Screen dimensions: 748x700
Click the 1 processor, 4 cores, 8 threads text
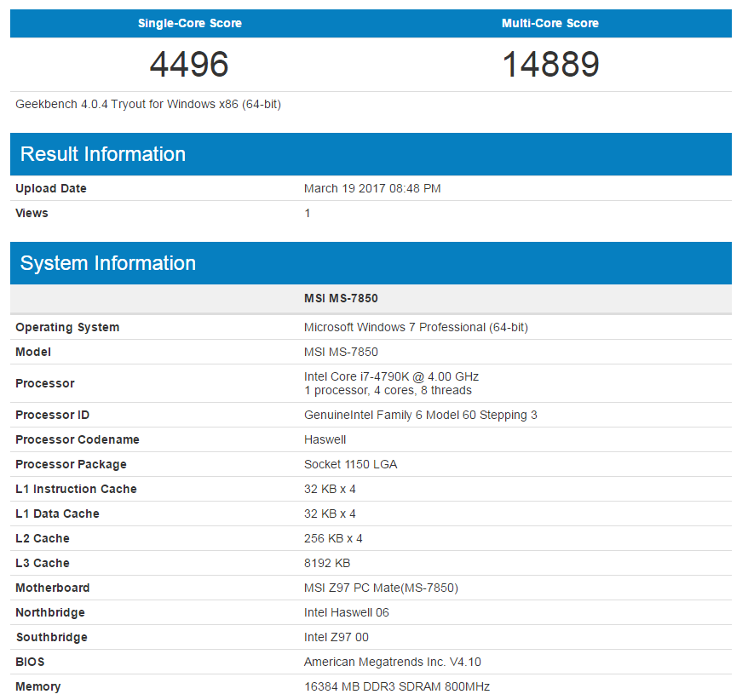[388, 390]
